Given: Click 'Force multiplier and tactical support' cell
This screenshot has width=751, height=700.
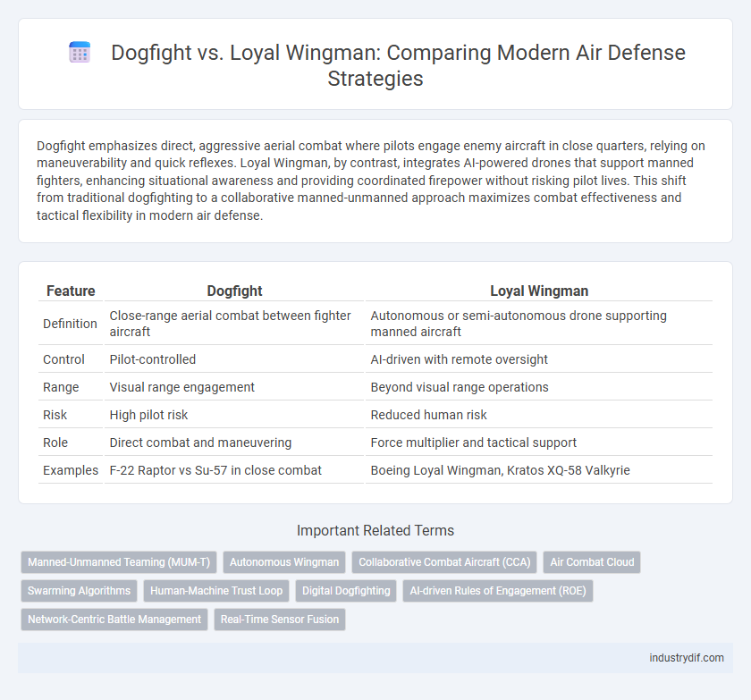Looking at the screenshot, I should (539, 443).
